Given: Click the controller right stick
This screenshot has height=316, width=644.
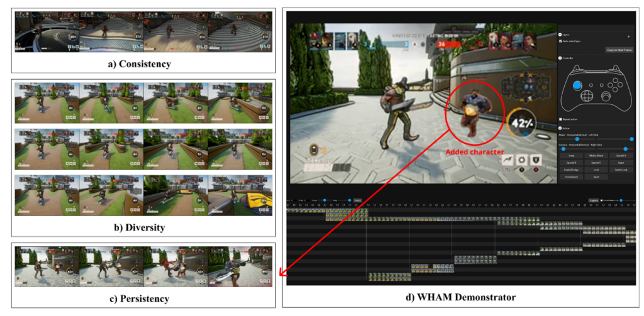Looking at the screenshot, I should pyautogui.click(x=604, y=96).
